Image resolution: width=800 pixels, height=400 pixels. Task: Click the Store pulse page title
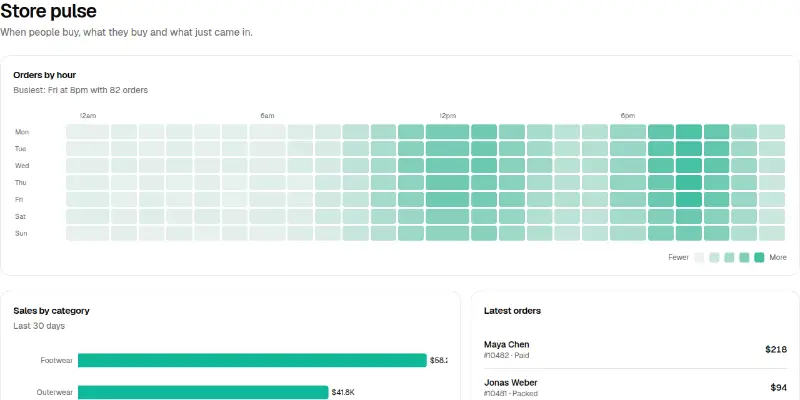click(48, 11)
